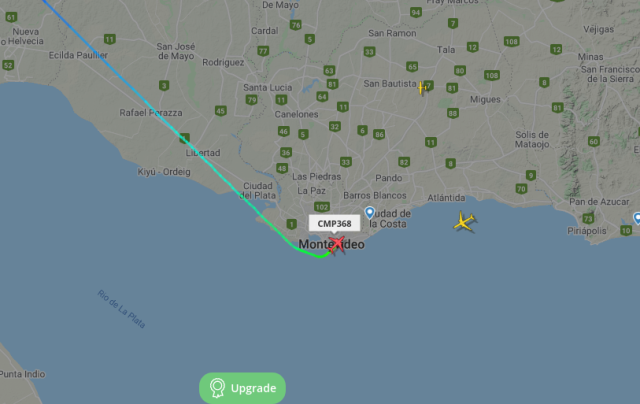Screen dimensions: 640x404
Task: Click the Rio de La Plata water label
Action: coord(121,309)
